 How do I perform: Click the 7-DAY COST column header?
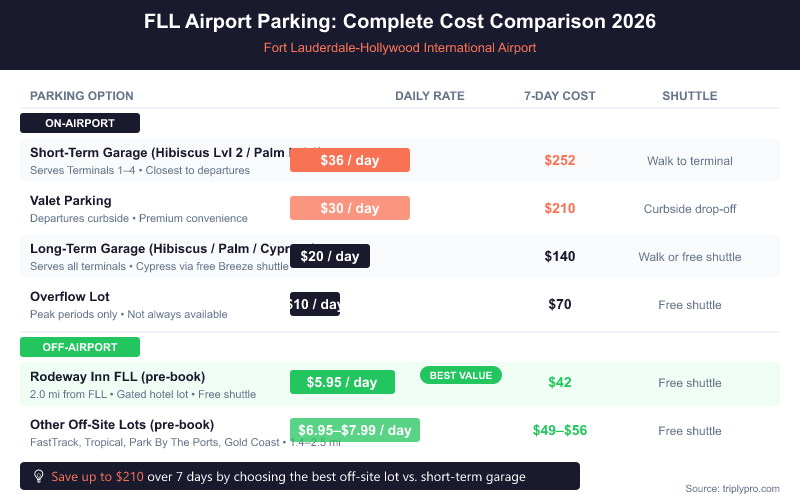pyautogui.click(x=560, y=96)
